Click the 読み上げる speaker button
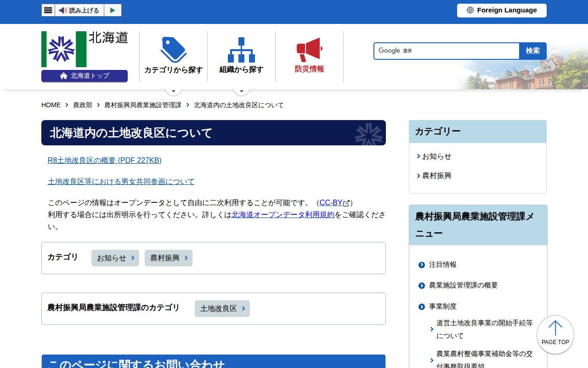This screenshot has height=368, width=588. (x=79, y=10)
